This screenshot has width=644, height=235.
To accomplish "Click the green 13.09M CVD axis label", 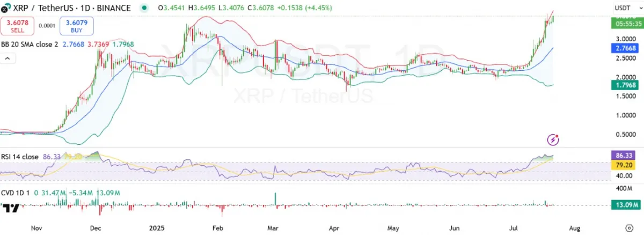I will pyautogui.click(x=625, y=204).
